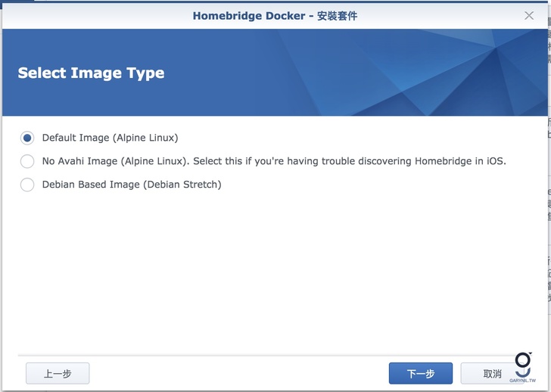Go back with the 上一步 button
The width and height of the screenshot is (551, 392).
pos(58,373)
